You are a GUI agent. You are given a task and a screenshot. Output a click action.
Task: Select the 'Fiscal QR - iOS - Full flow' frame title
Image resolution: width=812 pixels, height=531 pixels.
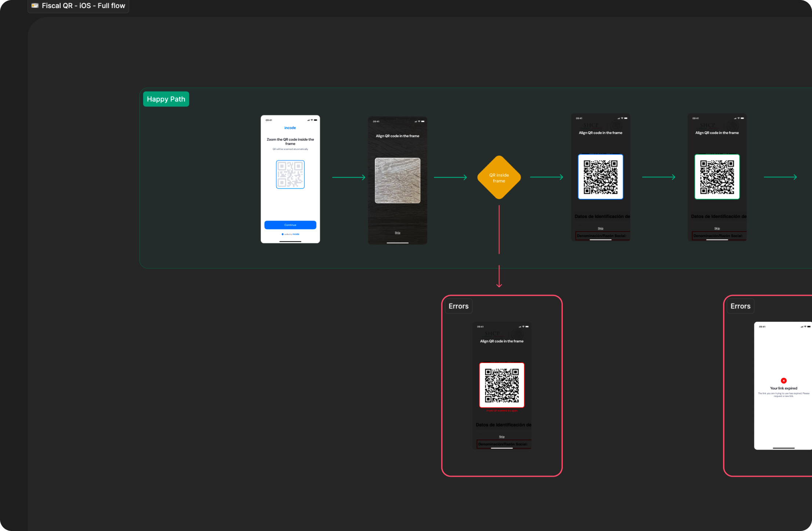(x=83, y=6)
